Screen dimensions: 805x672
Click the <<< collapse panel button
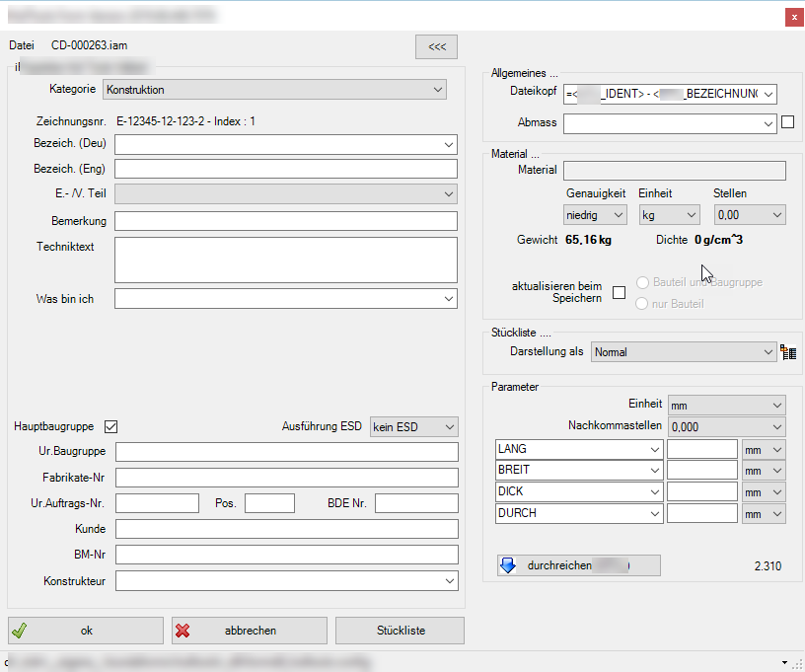click(436, 46)
